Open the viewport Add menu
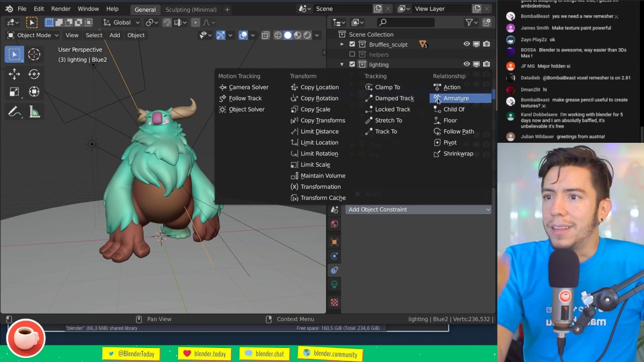Screen dimensions: 644x362 click(115, 35)
